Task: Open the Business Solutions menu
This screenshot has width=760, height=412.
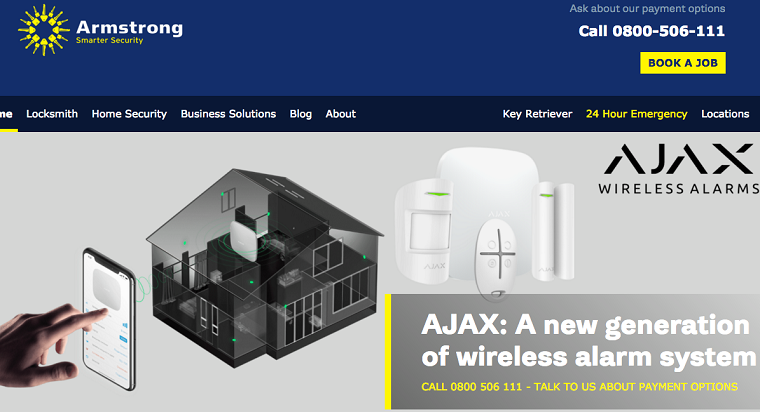Action: pos(228,114)
